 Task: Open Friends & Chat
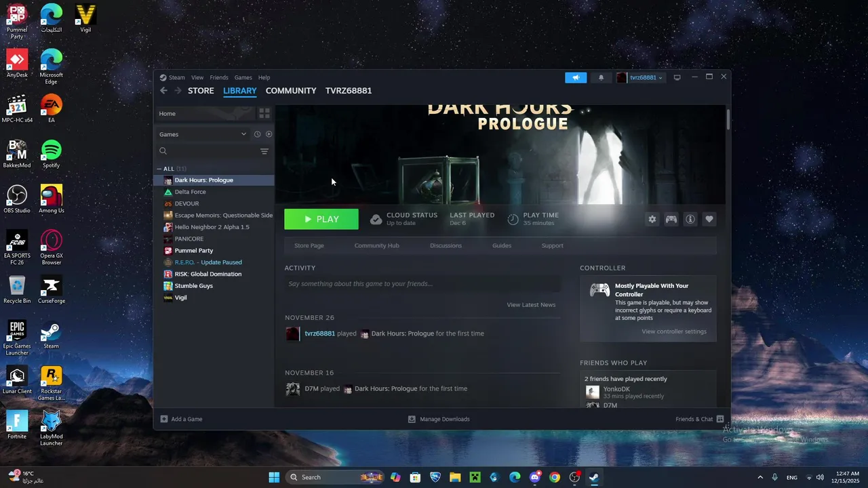(x=700, y=419)
